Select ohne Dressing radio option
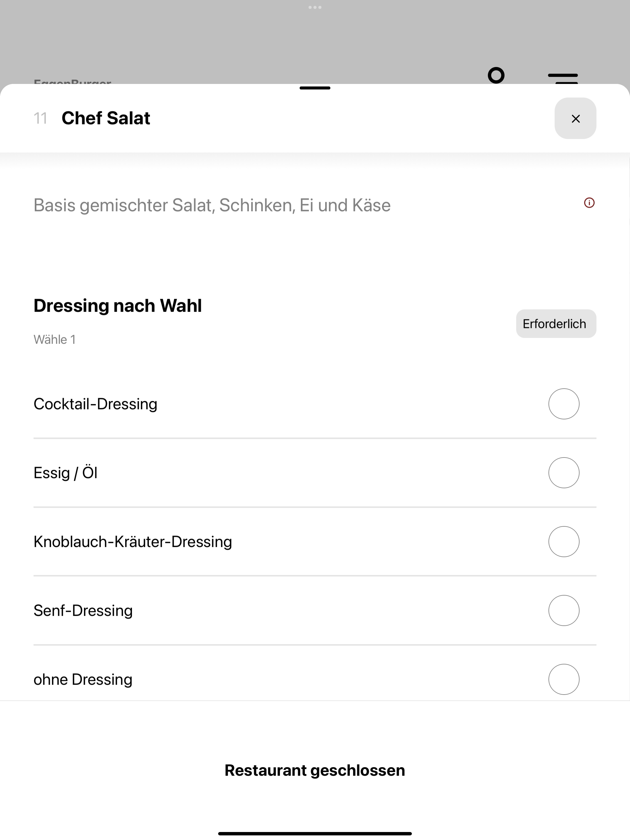Screen dimensions: 630x840 (564, 680)
